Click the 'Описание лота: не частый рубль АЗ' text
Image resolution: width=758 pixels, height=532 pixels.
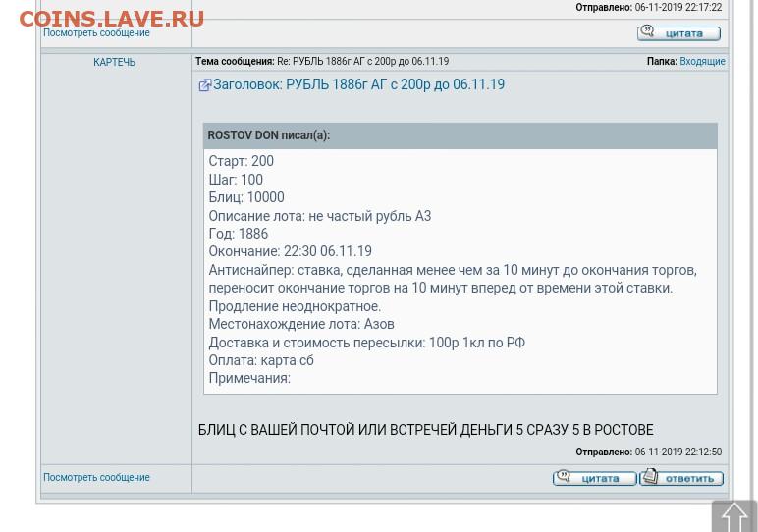[320, 216]
